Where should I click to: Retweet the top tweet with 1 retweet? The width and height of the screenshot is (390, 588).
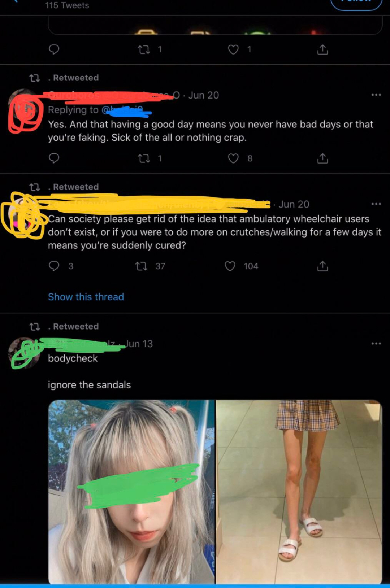[x=144, y=49]
